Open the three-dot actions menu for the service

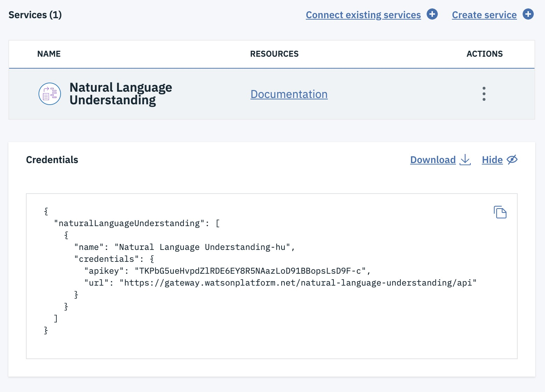pos(484,94)
